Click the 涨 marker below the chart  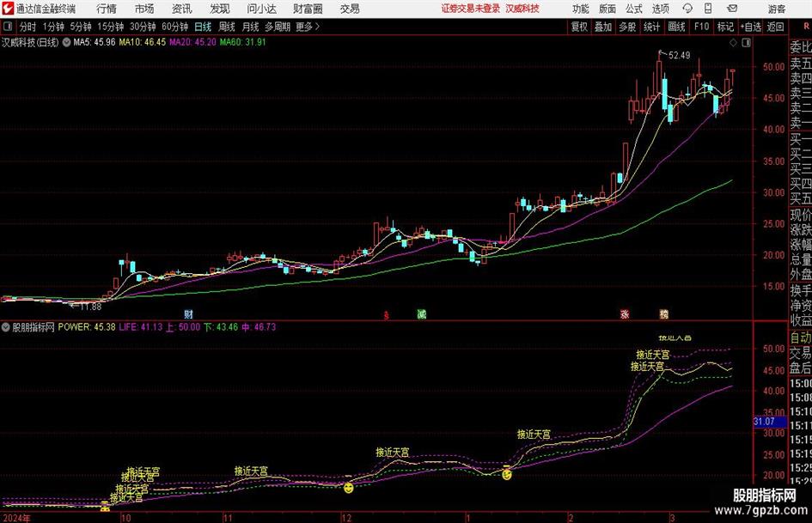pos(625,313)
